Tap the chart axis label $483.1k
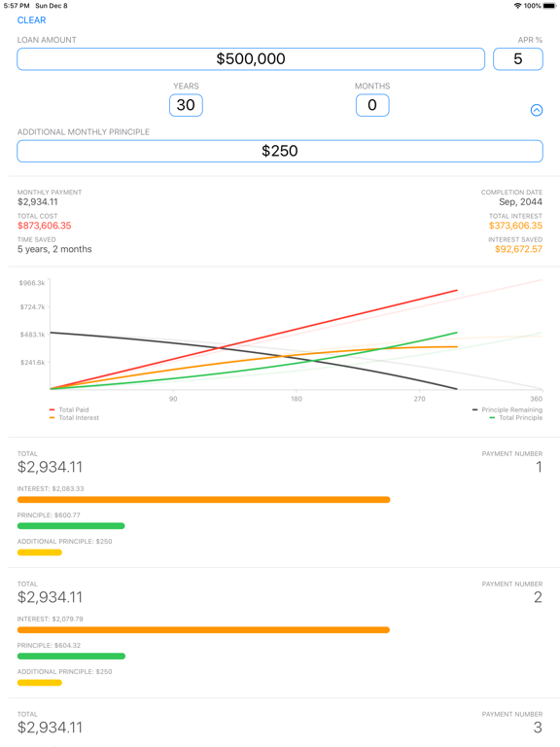The height and width of the screenshot is (747, 560). click(32, 335)
